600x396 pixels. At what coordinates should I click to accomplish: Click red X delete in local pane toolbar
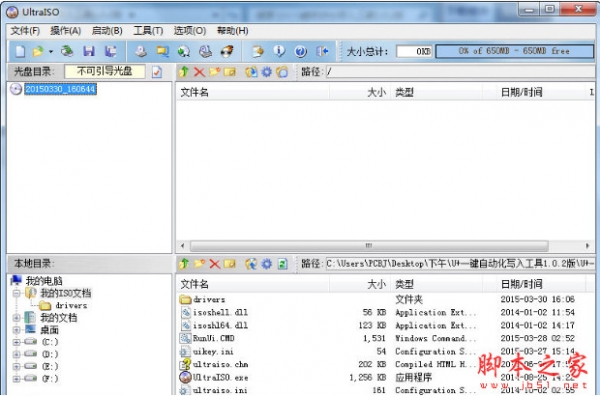(215, 264)
